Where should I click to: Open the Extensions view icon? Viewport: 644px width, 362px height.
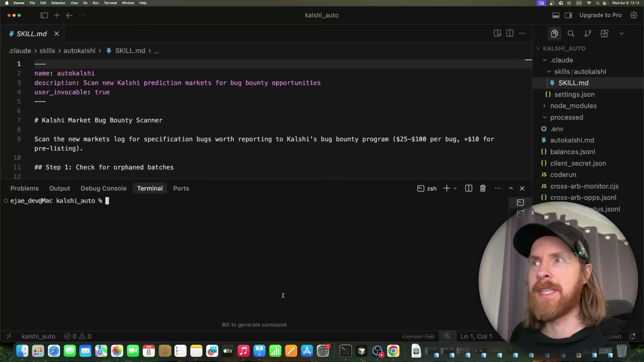[x=604, y=34]
